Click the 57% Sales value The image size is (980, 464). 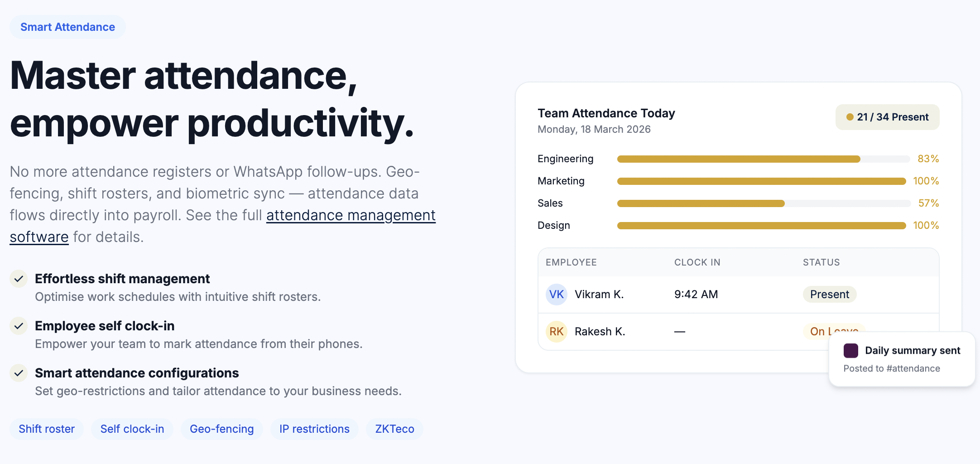(x=928, y=203)
